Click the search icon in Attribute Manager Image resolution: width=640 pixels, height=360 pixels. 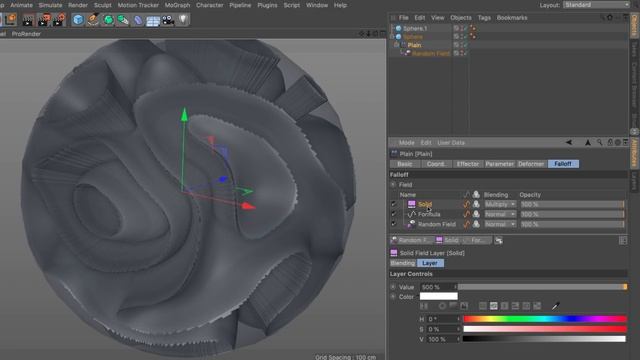pyautogui.click(x=599, y=142)
